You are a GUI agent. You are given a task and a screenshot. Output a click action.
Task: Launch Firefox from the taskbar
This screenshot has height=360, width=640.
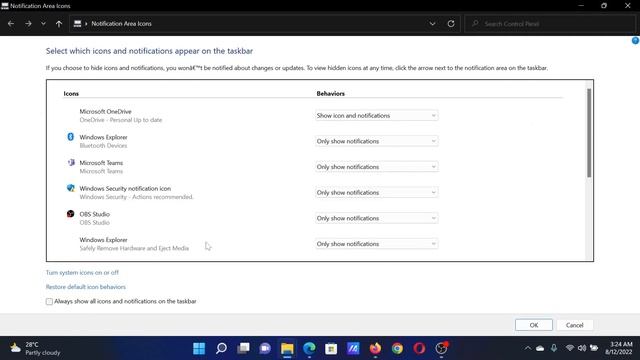click(x=375, y=348)
